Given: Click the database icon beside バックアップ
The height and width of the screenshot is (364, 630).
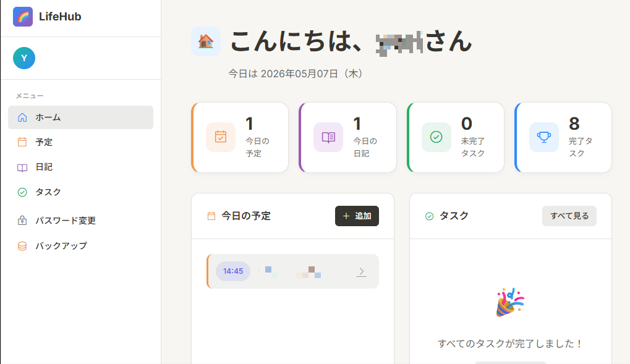Looking at the screenshot, I should (22, 246).
